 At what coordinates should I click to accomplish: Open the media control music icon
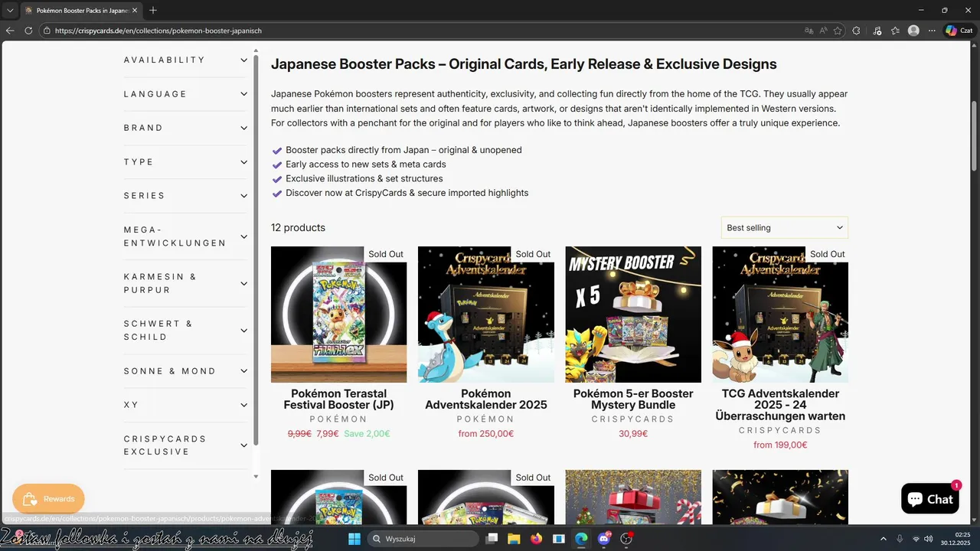tap(877, 31)
